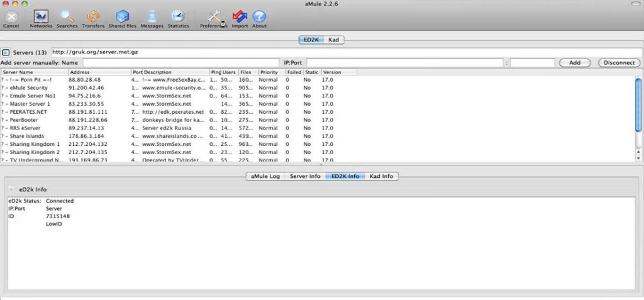Screen dimensions: 644x300
Task: Click the Import toolbar icon
Action: pos(240,16)
